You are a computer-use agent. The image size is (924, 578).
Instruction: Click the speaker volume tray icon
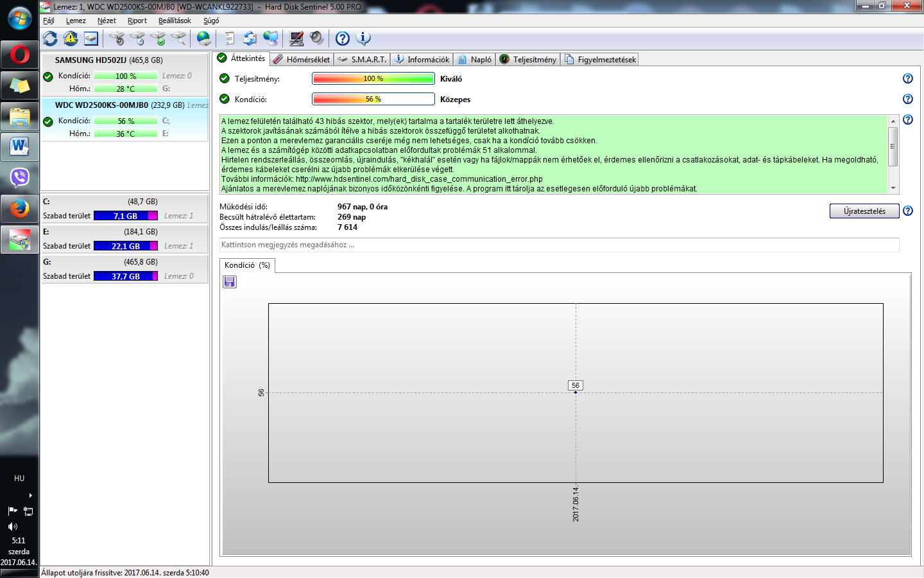pyautogui.click(x=12, y=527)
